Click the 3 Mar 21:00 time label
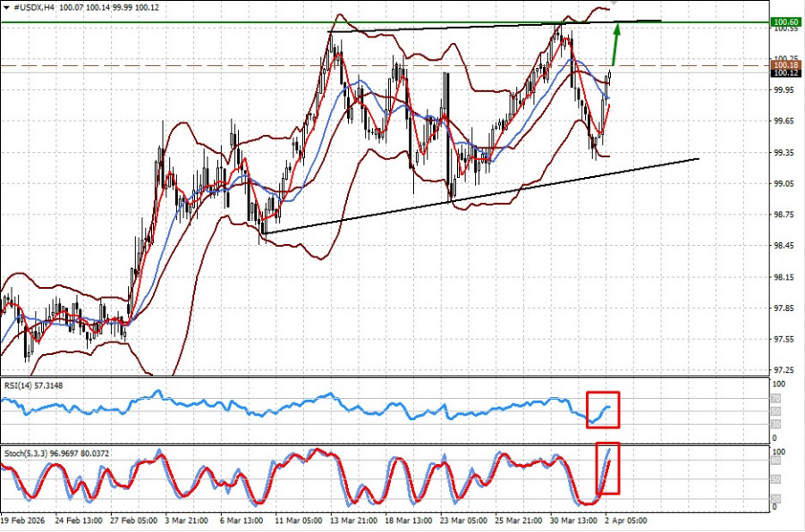Screen dimensions: 805x532 click(x=186, y=520)
